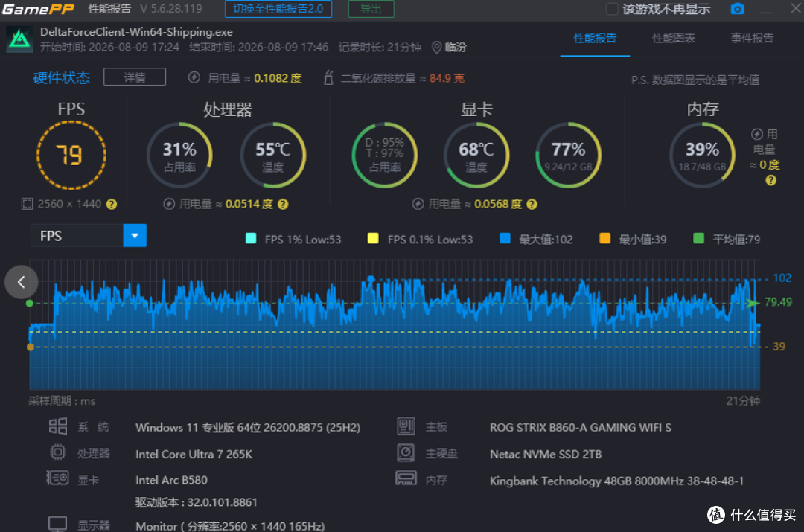
Task: Click the power icon beside total 用电量 0.1082
Action: pos(194,77)
